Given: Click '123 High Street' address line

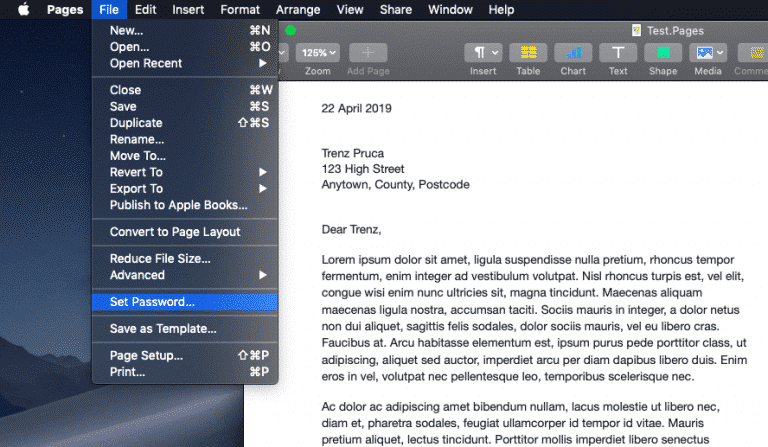Looking at the screenshot, I should [x=363, y=169].
